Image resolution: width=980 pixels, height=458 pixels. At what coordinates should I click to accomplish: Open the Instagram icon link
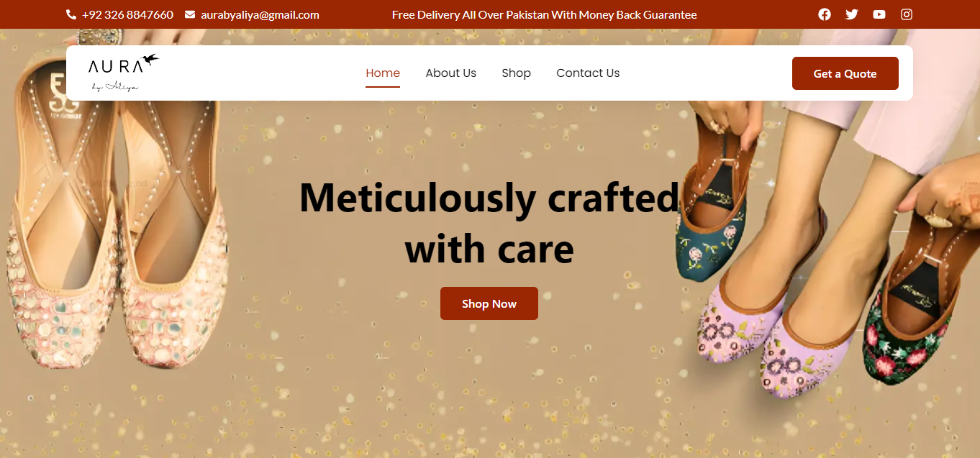(907, 14)
